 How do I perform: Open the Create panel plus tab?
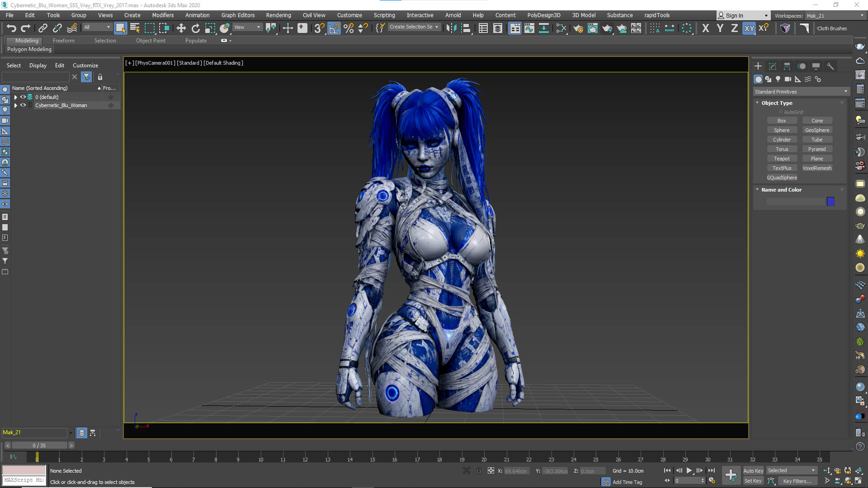tap(758, 66)
